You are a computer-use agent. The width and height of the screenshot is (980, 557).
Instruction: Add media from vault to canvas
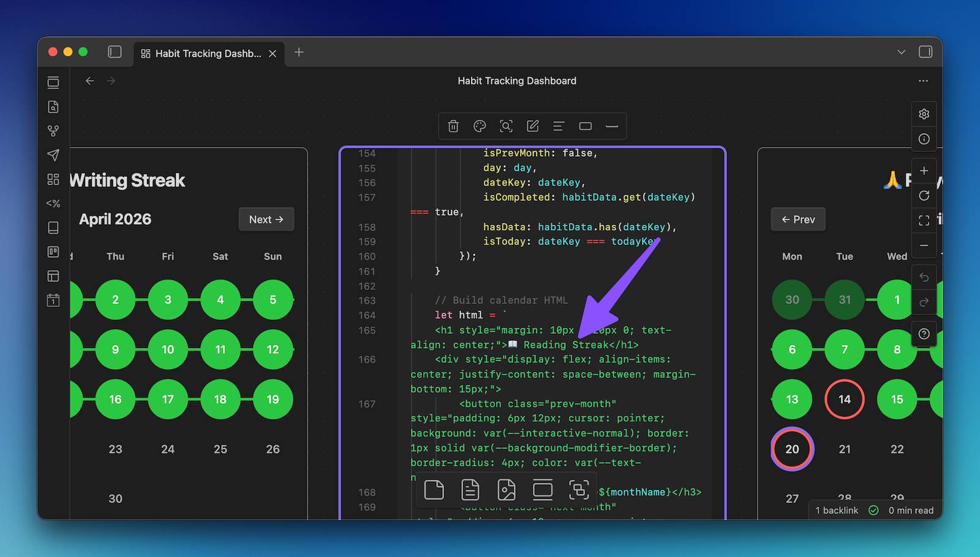(507, 490)
